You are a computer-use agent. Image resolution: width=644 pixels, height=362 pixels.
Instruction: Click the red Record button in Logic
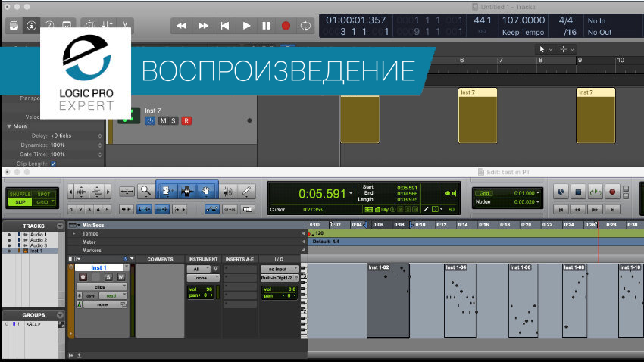(x=286, y=26)
